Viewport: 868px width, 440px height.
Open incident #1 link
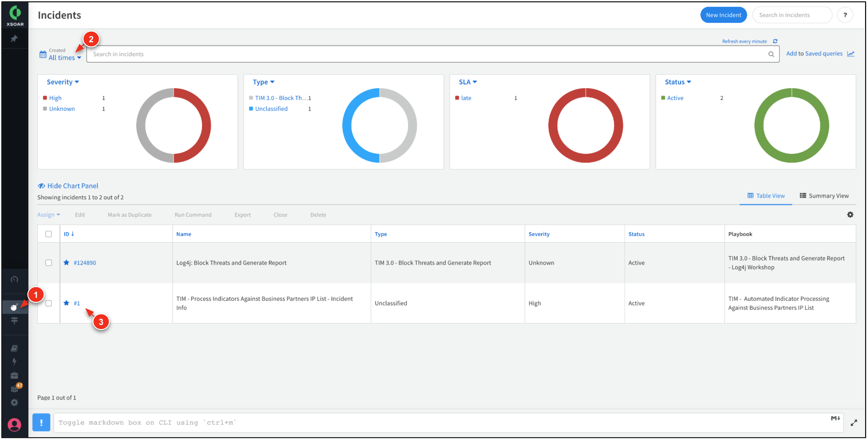click(x=77, y=303)
